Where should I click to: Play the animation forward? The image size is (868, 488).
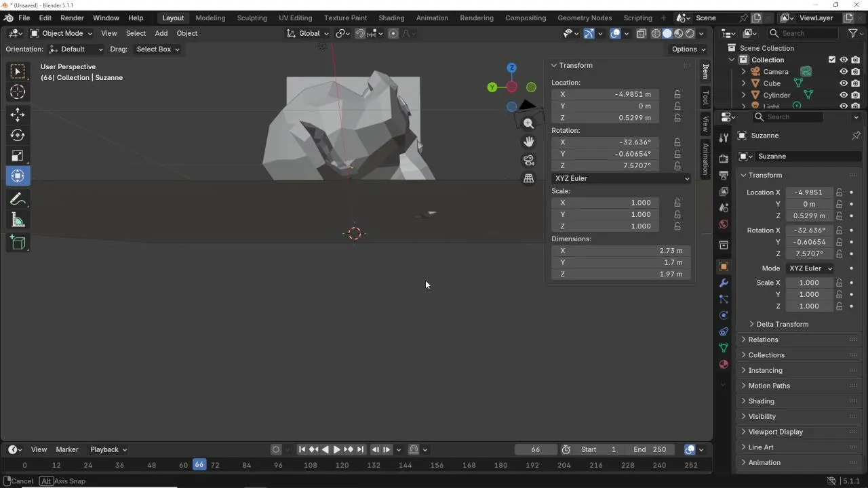tap(337, 449)
